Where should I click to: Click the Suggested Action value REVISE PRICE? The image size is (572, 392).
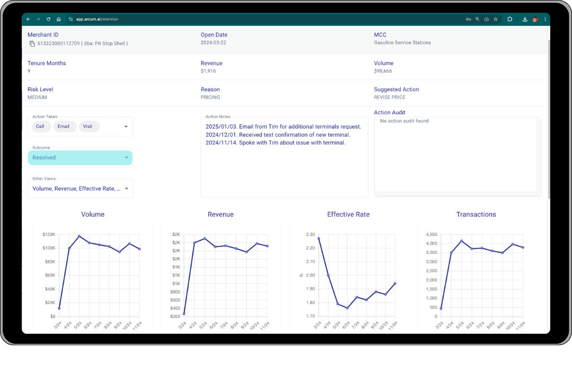coord(390,97)
